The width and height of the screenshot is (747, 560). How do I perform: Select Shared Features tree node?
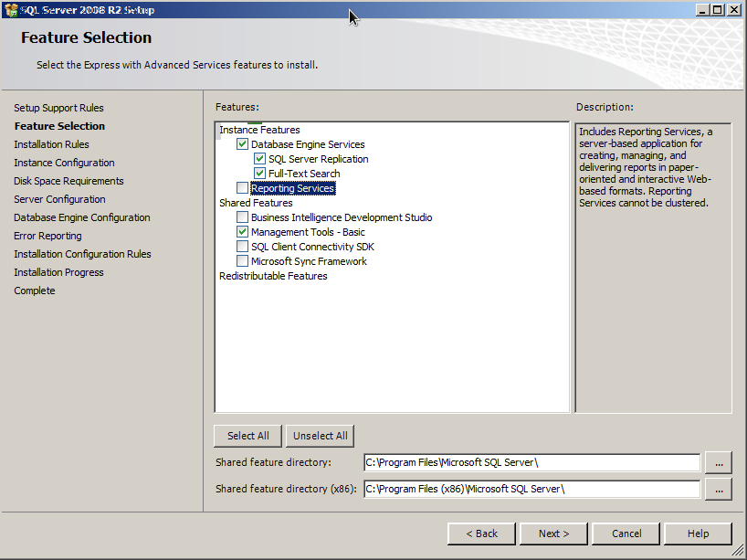pyautogui.click(x=256, y=203)
